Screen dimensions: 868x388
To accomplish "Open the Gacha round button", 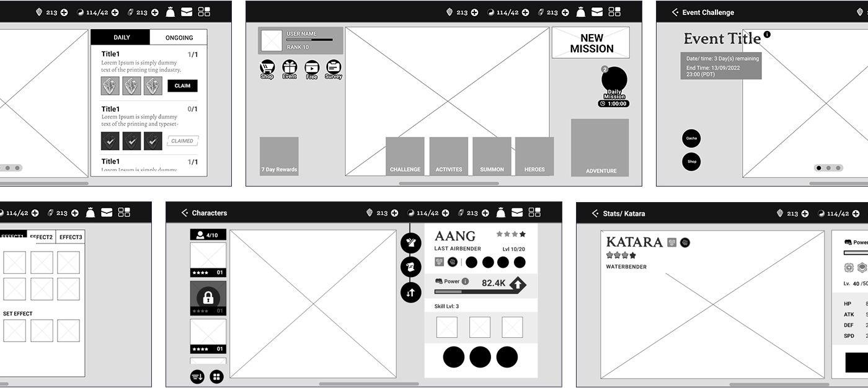I will 692,138.
